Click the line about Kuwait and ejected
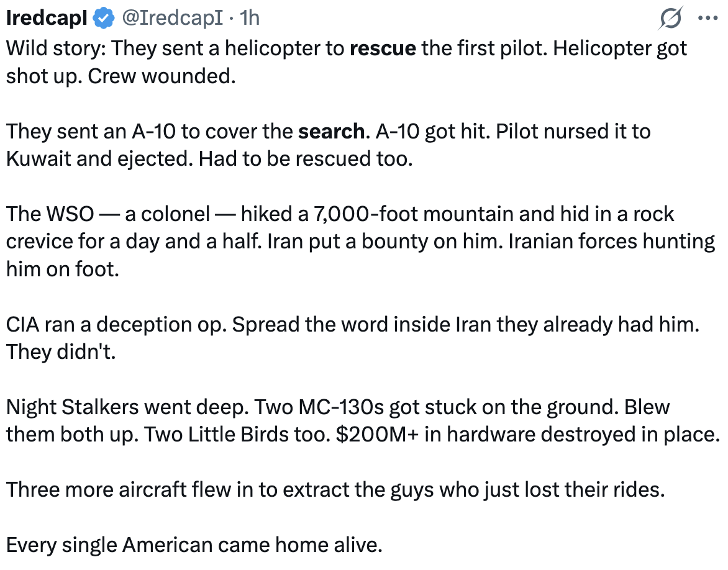This screenshot has height=570, width=728. click(209, 159)
